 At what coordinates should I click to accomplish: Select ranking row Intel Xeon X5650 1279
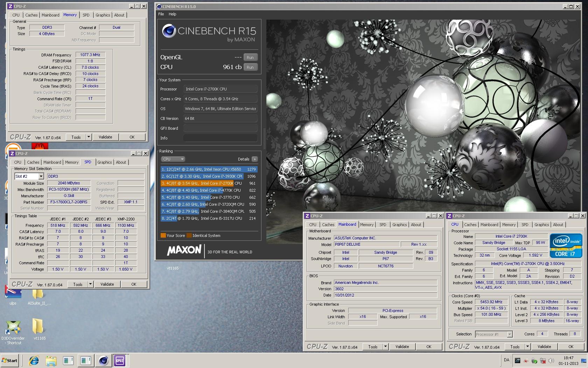(209, 169)
